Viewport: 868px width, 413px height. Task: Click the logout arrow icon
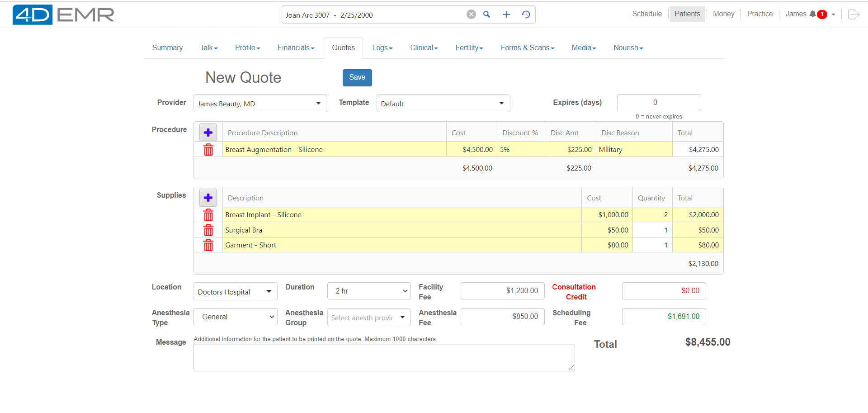pyautogui.click(x=854, y=14)
